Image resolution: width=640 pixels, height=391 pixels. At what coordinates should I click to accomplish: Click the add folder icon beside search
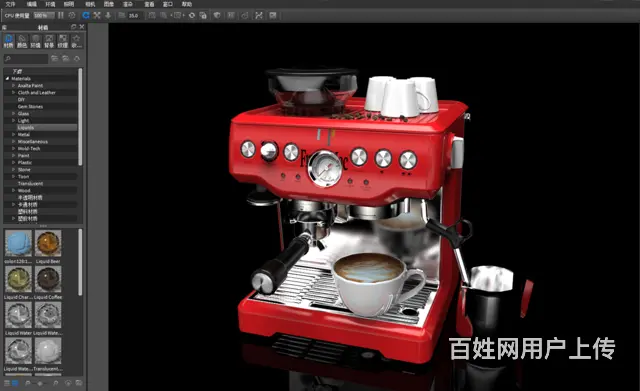coord(54,59)
